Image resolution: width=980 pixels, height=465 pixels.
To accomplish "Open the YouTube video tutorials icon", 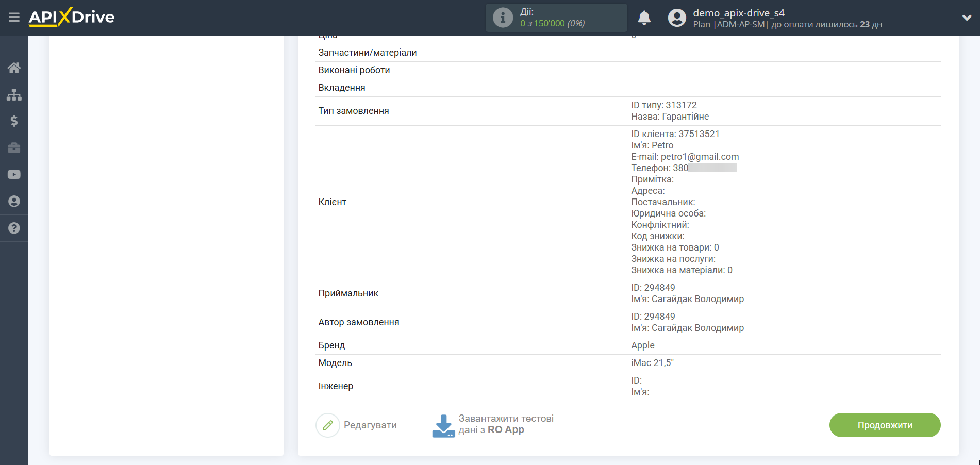I will coord(14,175).
